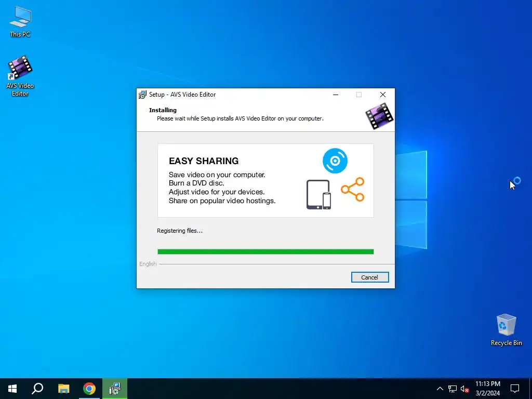Click 'Adjust video for your devices.' line

click(x=217, y=192)
